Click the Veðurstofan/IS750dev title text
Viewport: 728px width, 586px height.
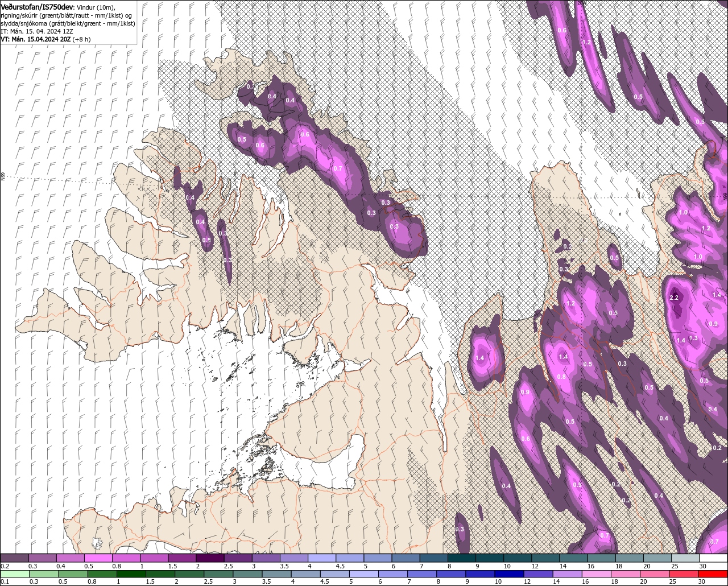pos(38,6)
